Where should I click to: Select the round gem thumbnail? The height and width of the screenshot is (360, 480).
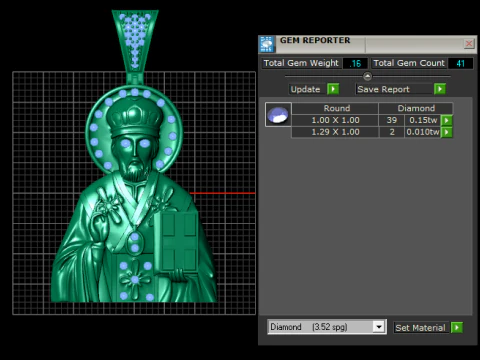pos(278,114)
